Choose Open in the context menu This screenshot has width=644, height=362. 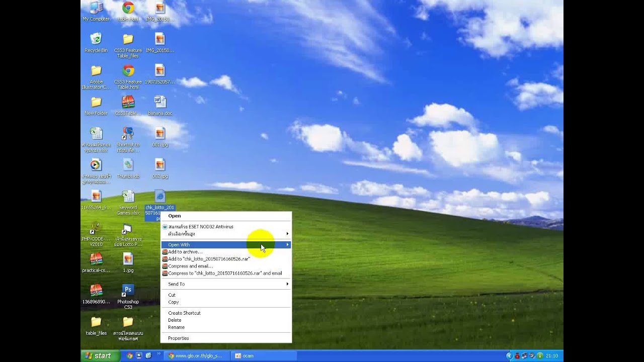[x=226, y=216]
